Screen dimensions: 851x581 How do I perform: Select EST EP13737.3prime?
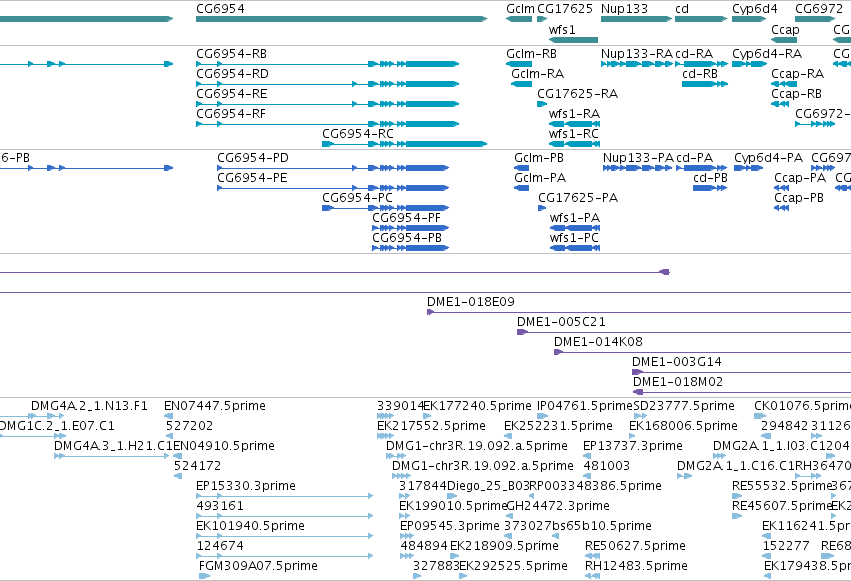pyautogui.click(x=587, y=456)
